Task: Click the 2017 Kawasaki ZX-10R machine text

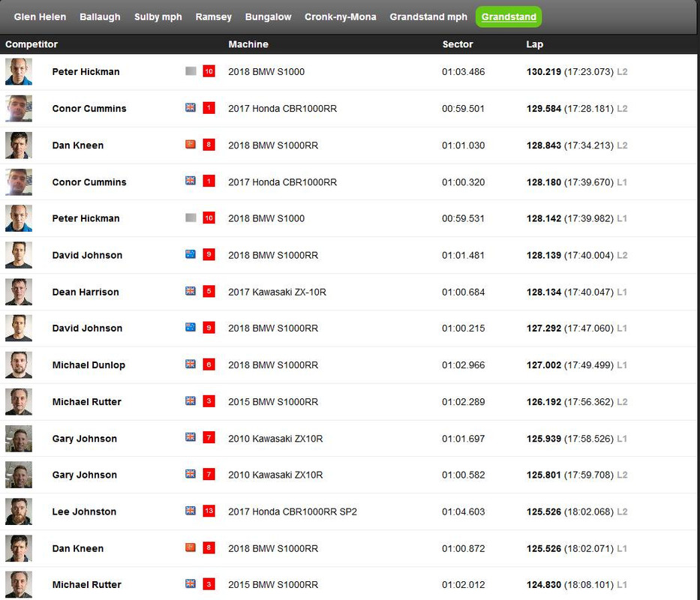Action: [278, 292]
